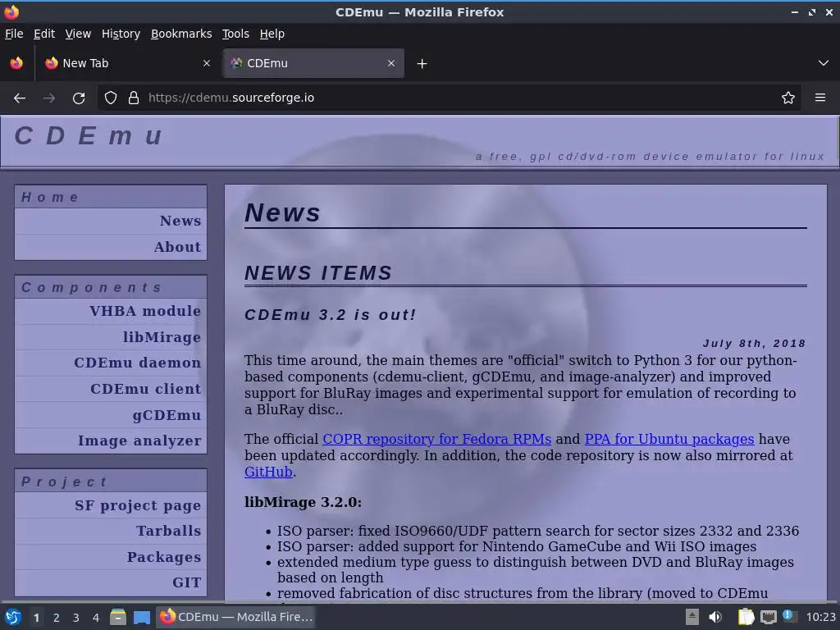Click the 'July 8th, 2018' date text

tap(755, 344)
